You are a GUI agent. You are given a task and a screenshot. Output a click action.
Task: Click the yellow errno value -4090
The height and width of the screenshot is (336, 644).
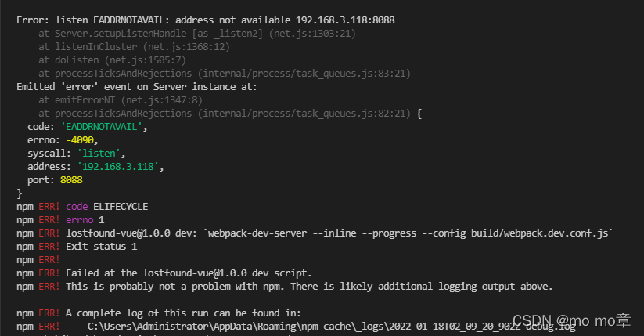click(x=80, y=140)
